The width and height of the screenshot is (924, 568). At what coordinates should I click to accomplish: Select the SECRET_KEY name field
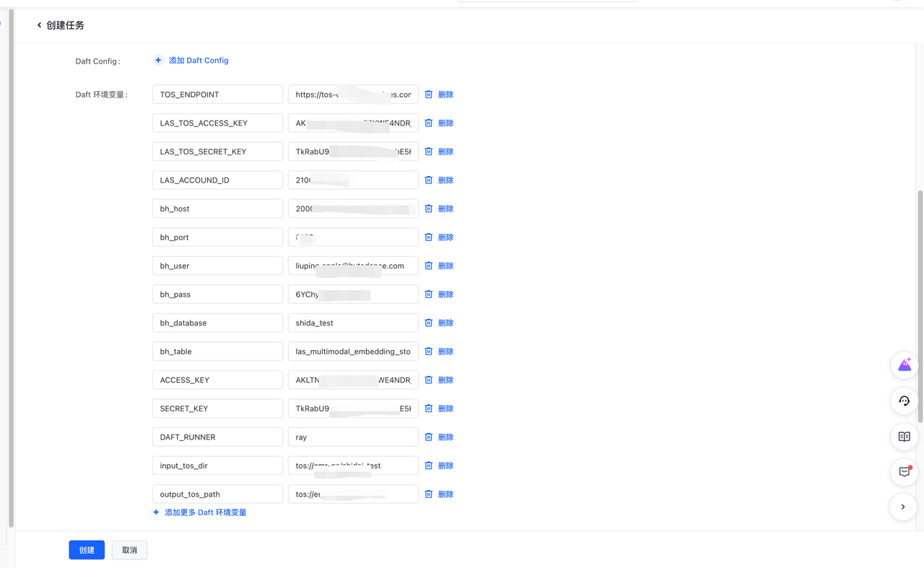coord(217,408)
